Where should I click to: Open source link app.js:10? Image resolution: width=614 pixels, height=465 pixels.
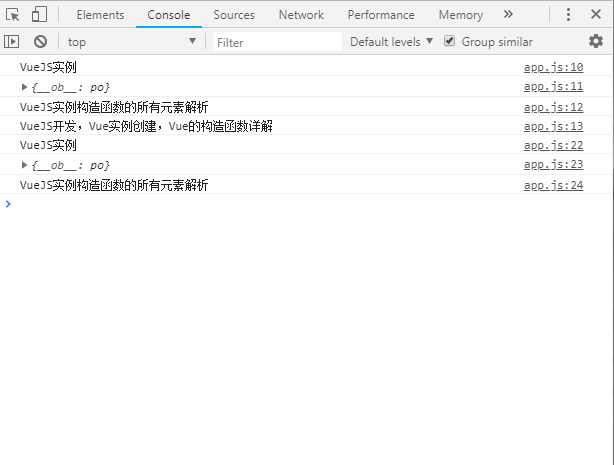553,67
